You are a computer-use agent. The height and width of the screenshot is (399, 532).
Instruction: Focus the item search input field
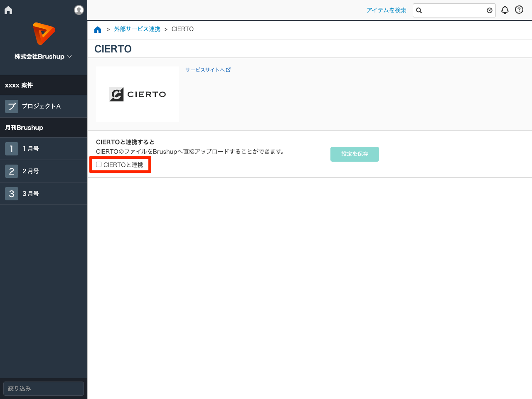(454, 10)
